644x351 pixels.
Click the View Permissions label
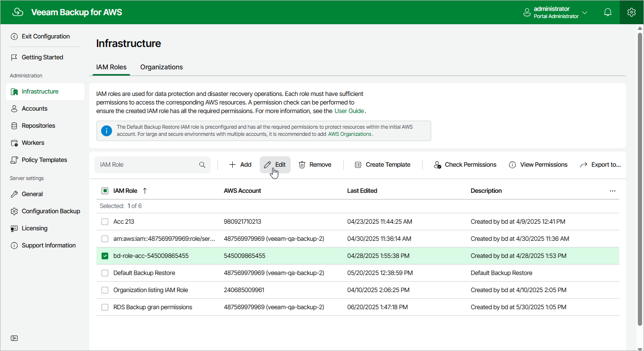(x=544, y=165)
